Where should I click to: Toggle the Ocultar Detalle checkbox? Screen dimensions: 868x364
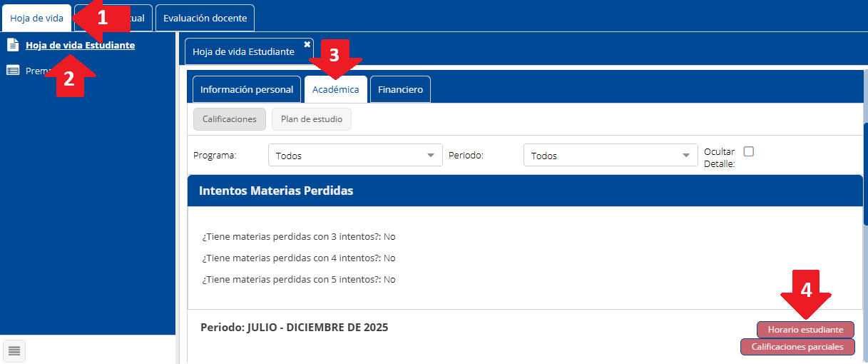(x=749, y=151)
